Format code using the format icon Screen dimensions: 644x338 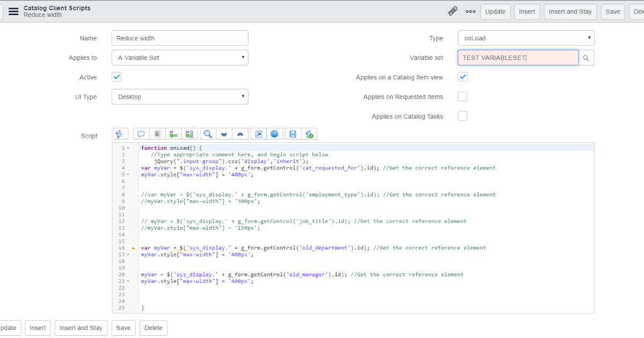(157, 134)
